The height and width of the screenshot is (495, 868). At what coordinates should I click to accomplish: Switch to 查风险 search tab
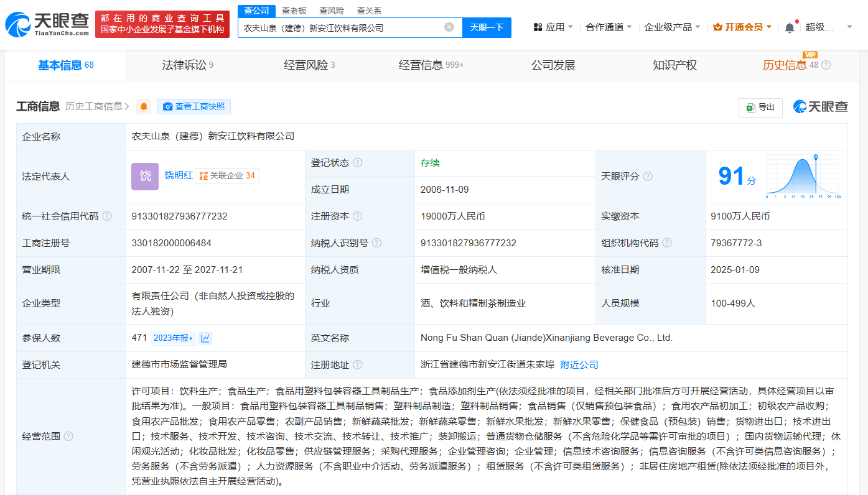pyautogui.click(x=332, y=11)
